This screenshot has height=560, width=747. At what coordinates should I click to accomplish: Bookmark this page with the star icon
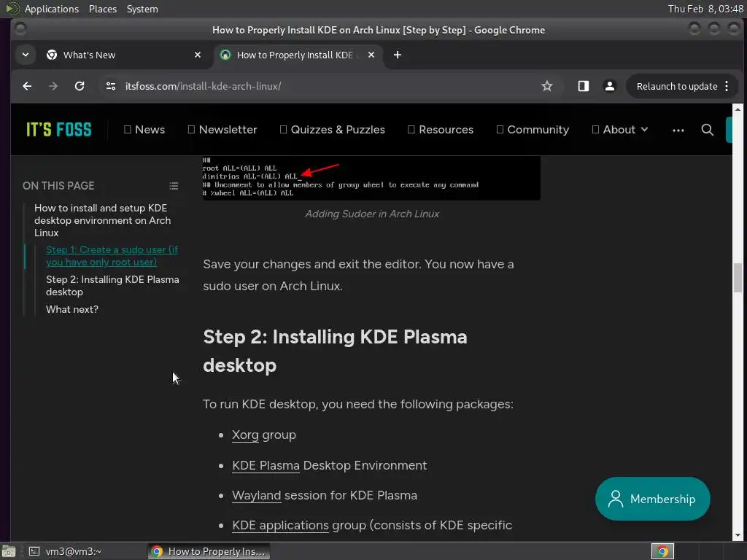click(x=547, y=86)
